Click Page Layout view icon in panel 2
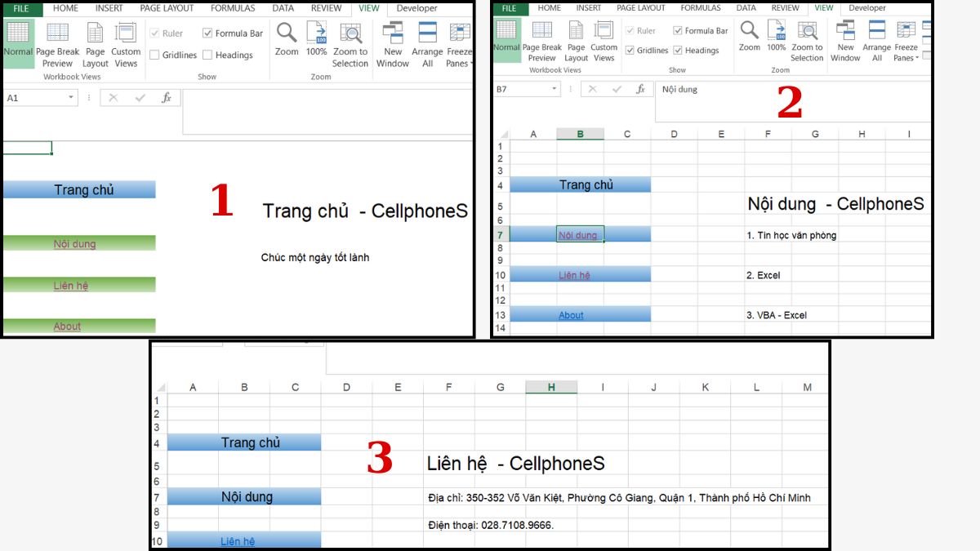Viewport: 980px width, 551px height. (576, 31)
